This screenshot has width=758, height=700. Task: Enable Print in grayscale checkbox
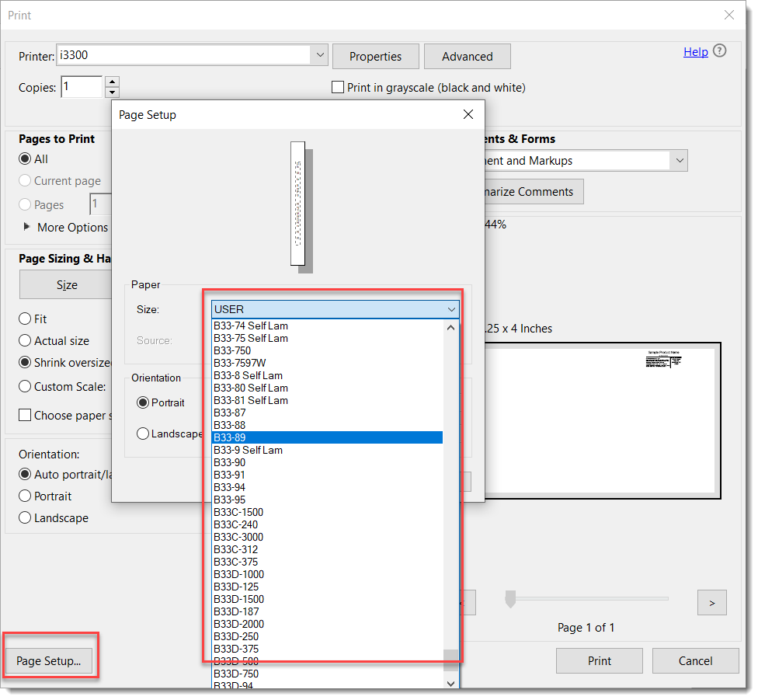338,88
